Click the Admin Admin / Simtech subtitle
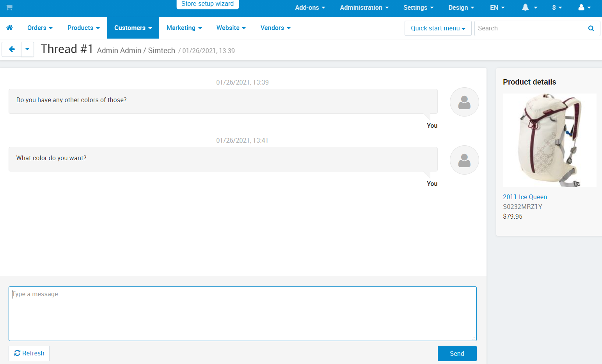 pyautogui.click(x=136, y=50)
